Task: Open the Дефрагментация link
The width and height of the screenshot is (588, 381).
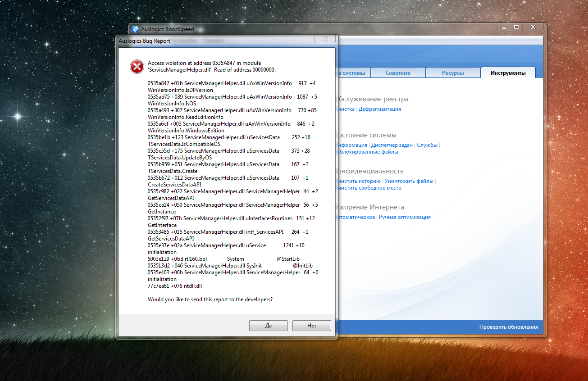Action: 380,109
